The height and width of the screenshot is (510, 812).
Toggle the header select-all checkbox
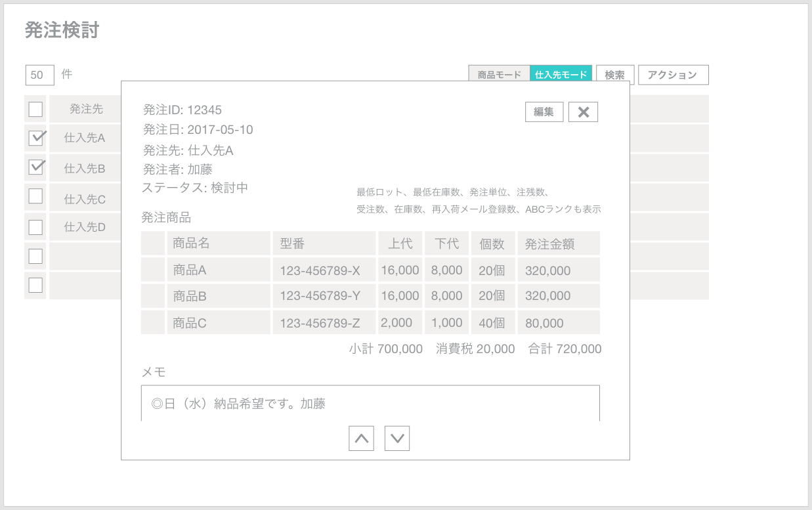pos(35,109)
